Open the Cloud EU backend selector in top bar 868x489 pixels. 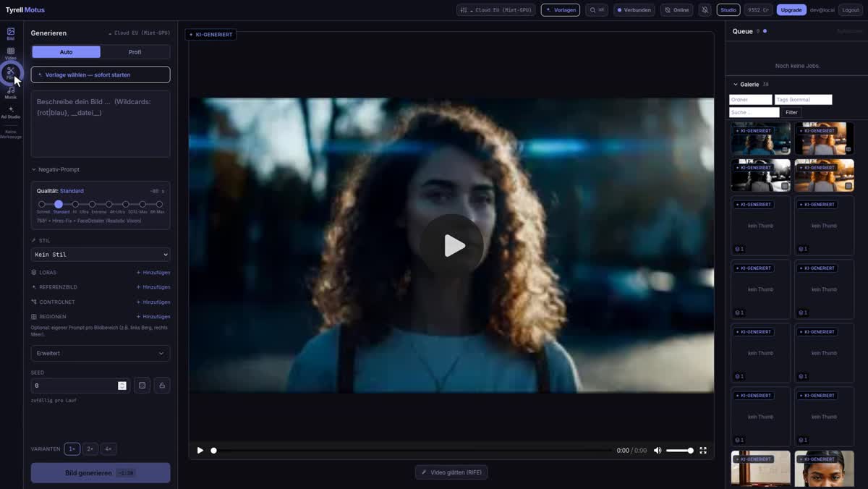(x=498, y=10)
